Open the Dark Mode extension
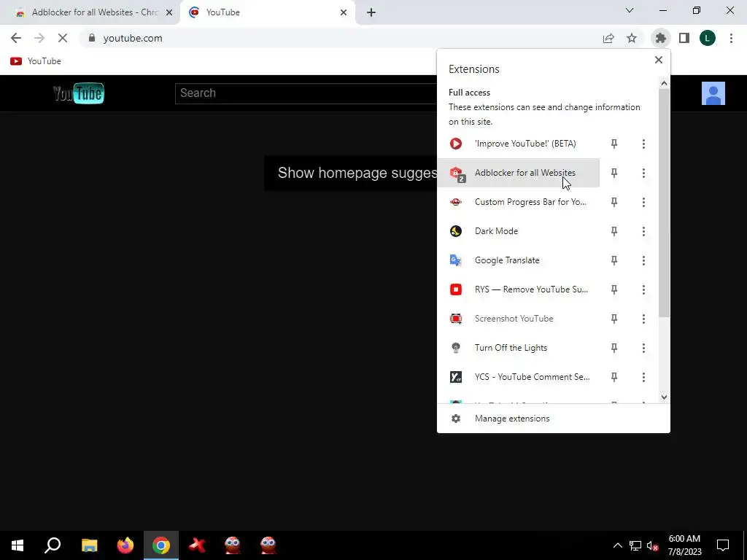 (519, 231)
